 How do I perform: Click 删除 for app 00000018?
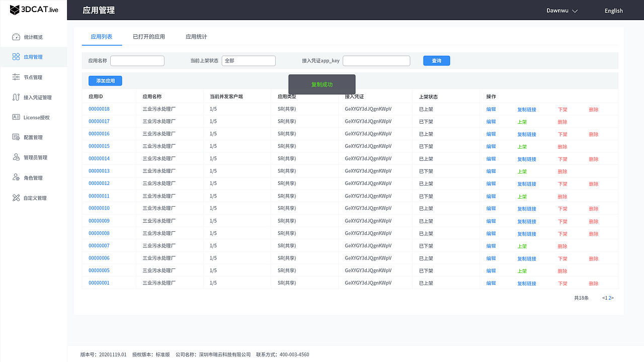(594, 110)
